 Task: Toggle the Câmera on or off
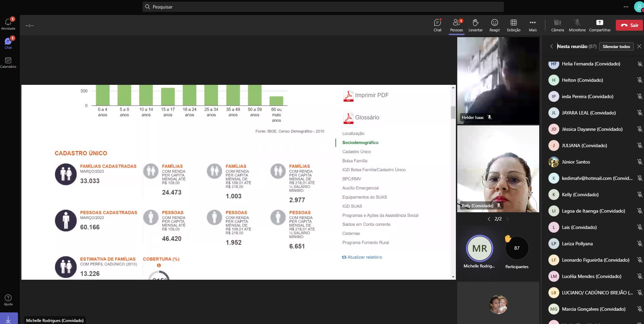point(557,23)
